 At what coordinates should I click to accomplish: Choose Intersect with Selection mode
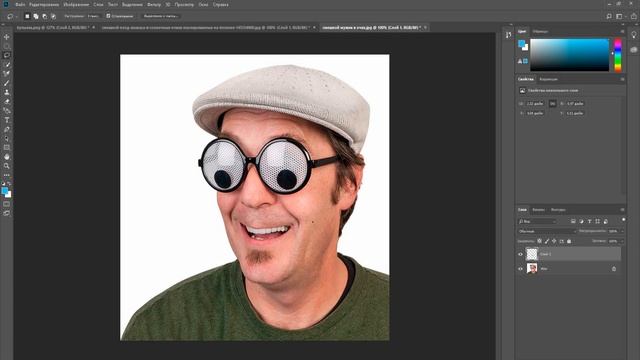53,16
